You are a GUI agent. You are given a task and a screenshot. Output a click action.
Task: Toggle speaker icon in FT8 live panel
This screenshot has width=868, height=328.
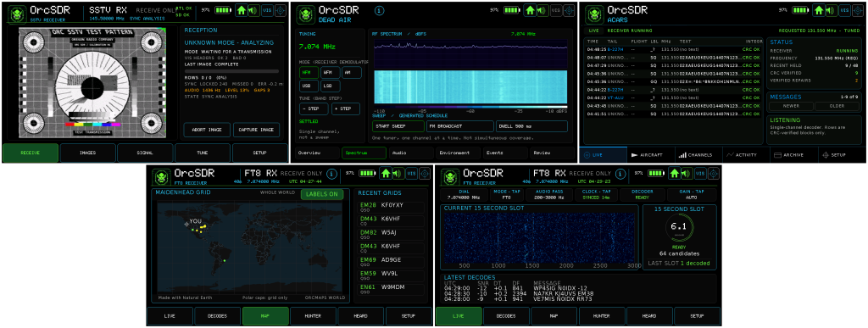[686, 174]
